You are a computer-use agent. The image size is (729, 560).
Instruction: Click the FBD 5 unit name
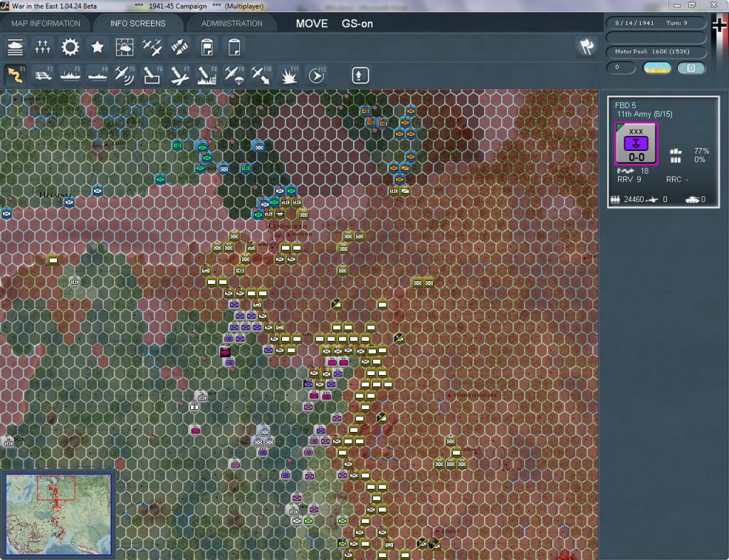pyautogui.click(x=625, y=105)
